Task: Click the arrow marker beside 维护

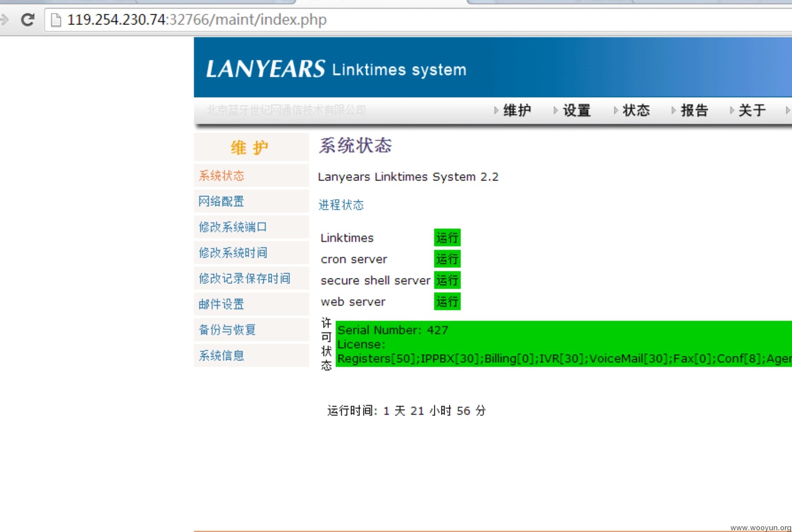Action: [496, 110]
